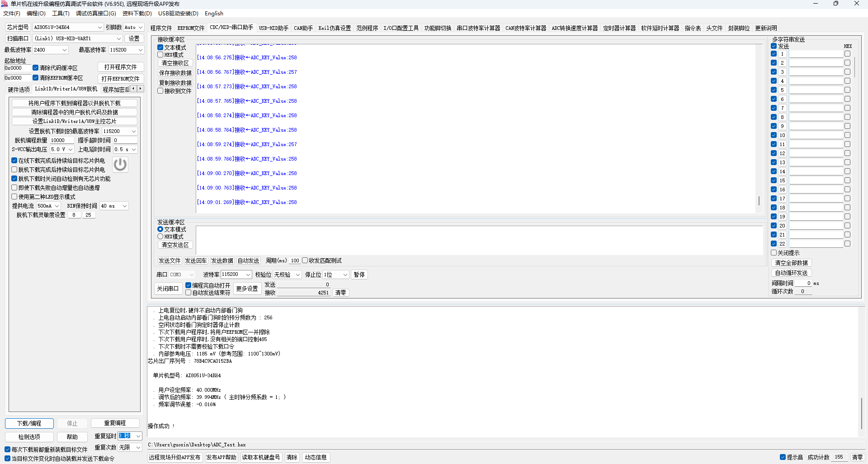Switch language via English menu
The height and width of the screenshot is (464, 868).
(214, 14)
